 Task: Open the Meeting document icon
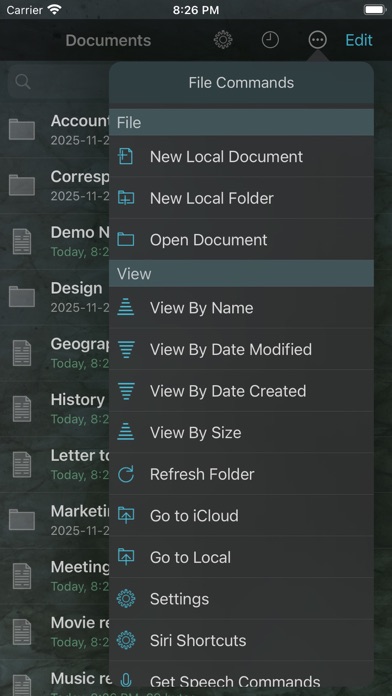pos(22,576)
